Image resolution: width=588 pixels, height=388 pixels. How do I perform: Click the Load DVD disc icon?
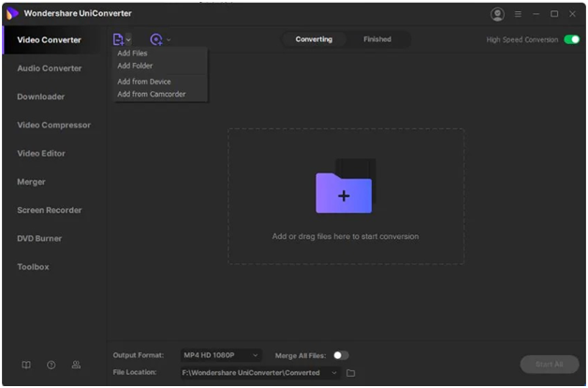coord(156,39)
